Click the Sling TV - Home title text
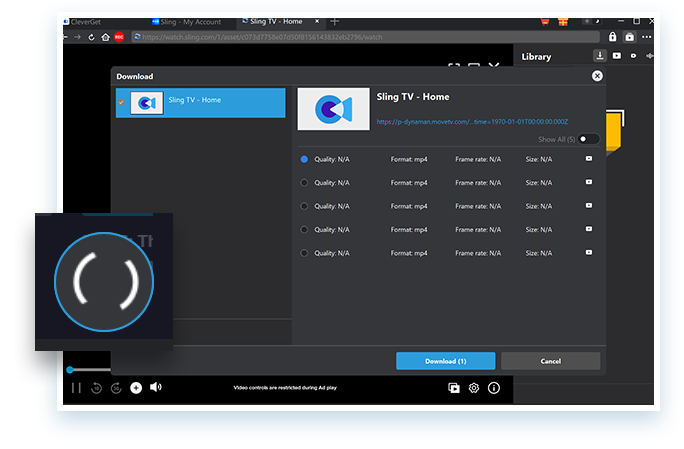684x449 pixels. click(x=413, y=97)
